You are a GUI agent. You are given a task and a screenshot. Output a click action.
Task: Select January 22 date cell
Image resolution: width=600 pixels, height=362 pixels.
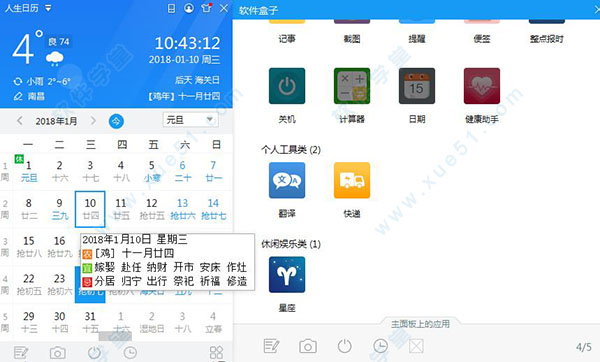click(29, 284)
